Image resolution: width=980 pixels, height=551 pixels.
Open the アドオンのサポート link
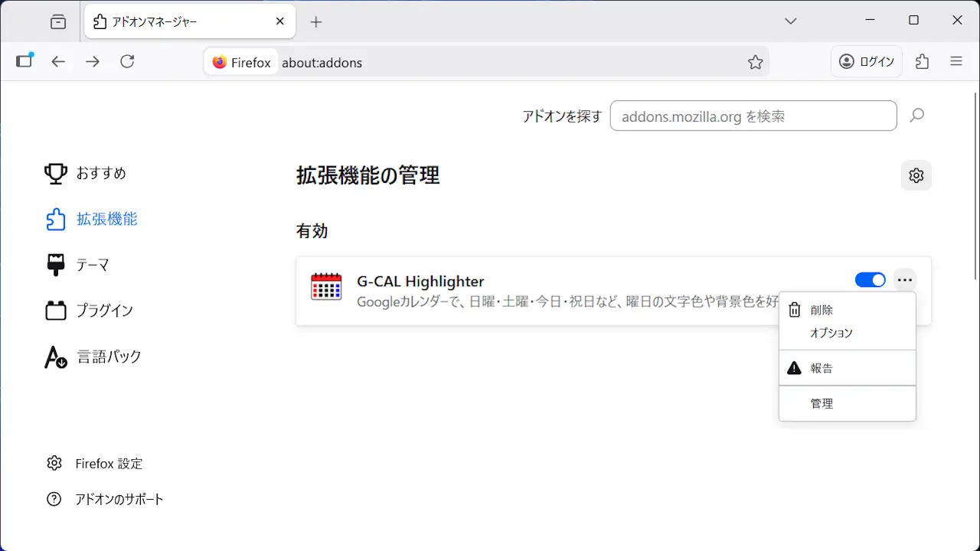(119, 499)
